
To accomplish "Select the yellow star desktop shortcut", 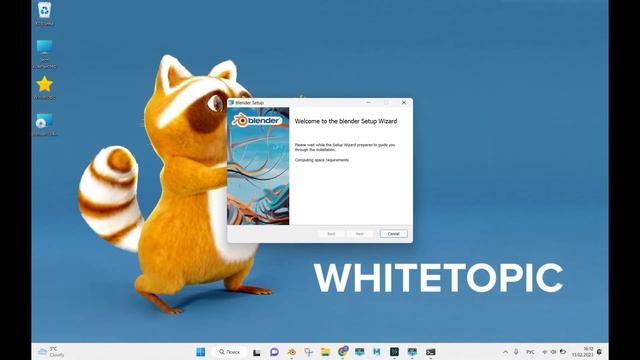I will (x=44, y=88).
